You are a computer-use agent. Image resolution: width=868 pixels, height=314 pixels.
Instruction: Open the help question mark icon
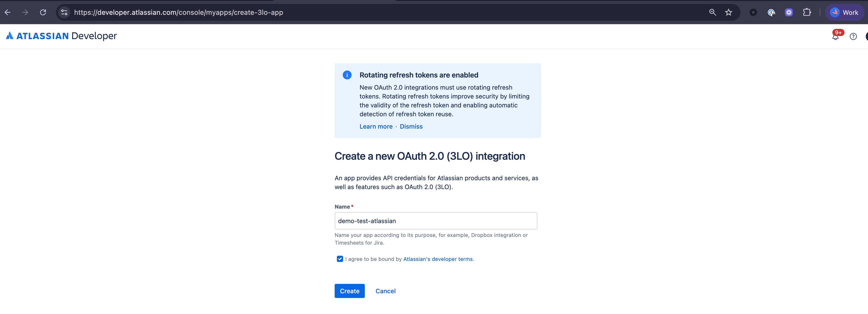click(x=853, y=36)
